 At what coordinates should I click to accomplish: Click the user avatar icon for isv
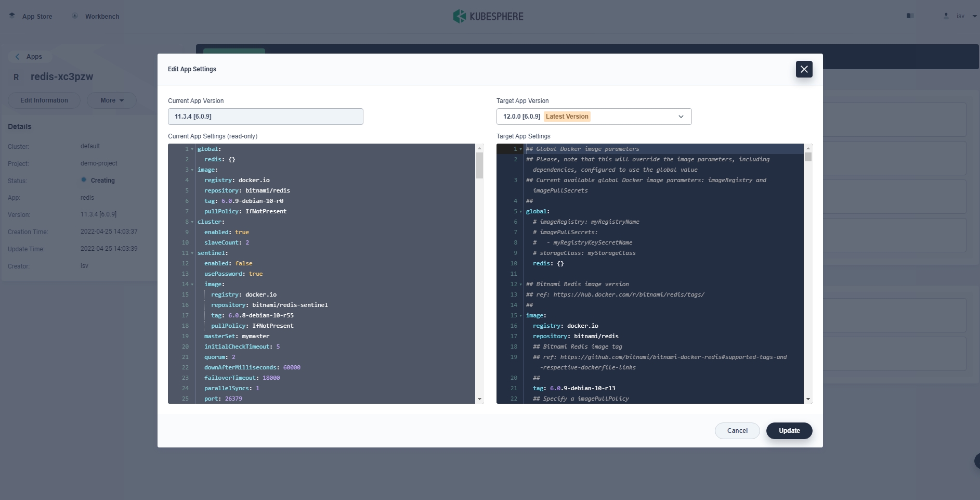(x=946, y=16)
